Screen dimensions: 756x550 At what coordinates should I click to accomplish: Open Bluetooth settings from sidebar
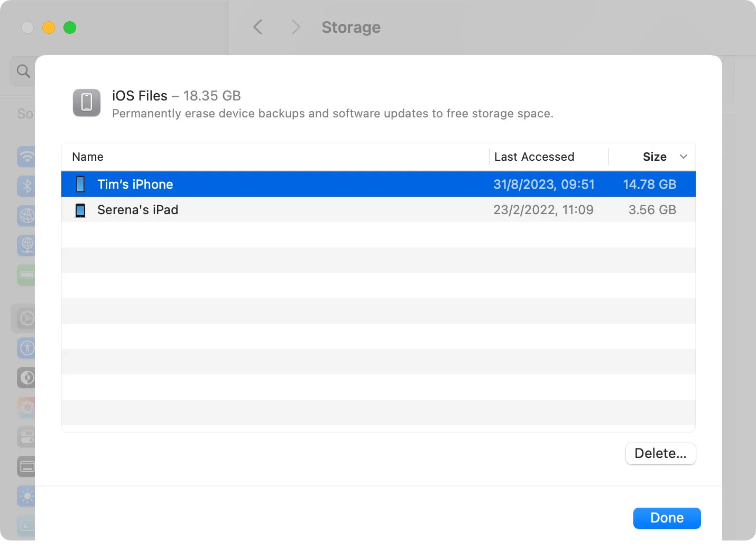[25, 186]
